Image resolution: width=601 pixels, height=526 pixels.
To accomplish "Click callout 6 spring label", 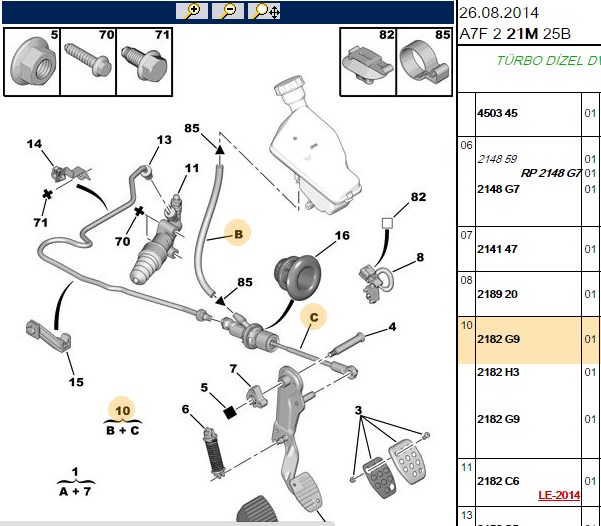I will [186, 409].
